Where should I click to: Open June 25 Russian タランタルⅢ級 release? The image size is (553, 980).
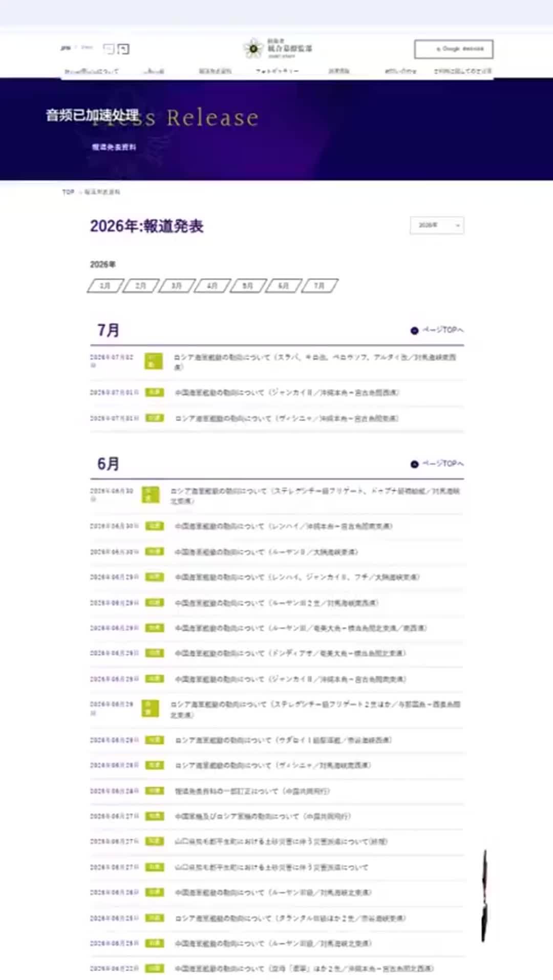pos(290,918)
